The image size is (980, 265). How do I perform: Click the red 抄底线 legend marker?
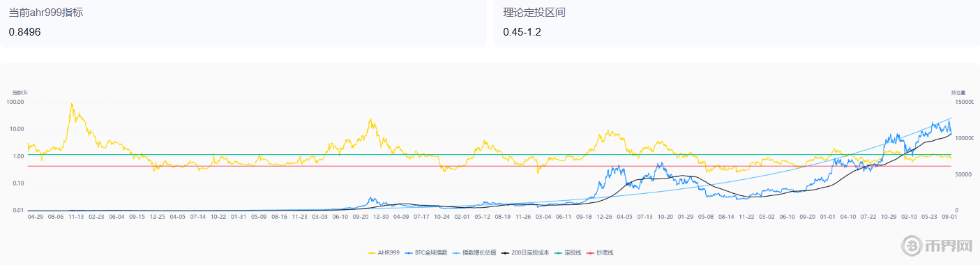tap(591, 252)
